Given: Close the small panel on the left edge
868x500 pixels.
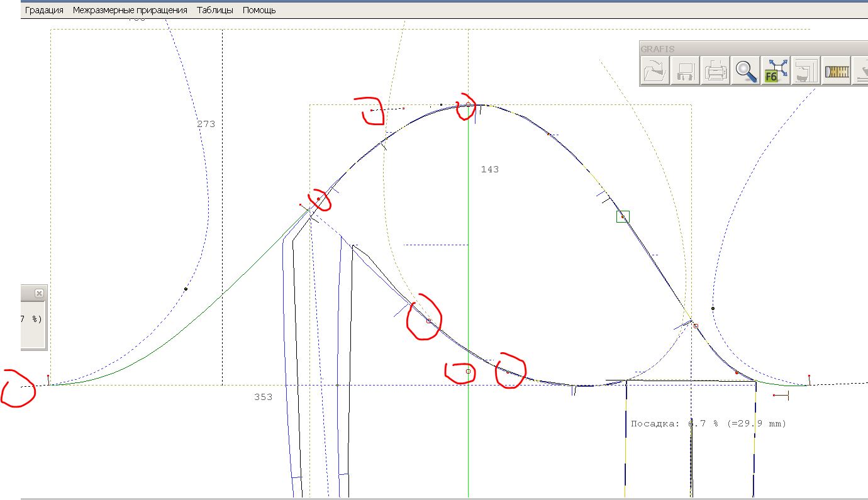Looking at the screenshot, I should click(x=39, y=294).
